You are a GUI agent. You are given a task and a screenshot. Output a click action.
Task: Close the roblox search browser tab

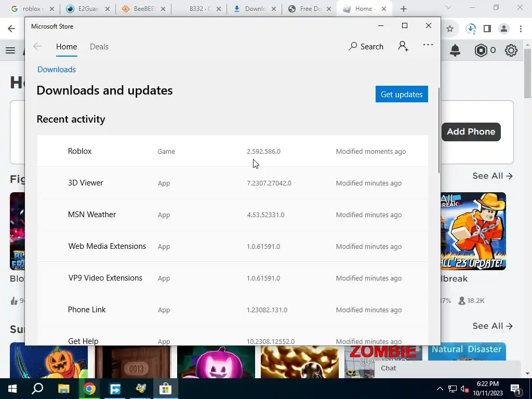click(52, 9)
